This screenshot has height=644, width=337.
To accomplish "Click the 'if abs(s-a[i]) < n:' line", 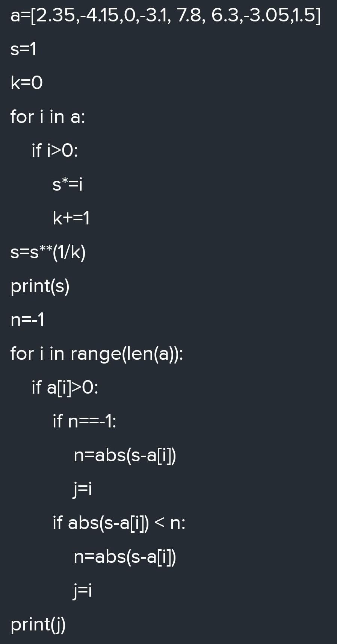I will coord(119,523).
